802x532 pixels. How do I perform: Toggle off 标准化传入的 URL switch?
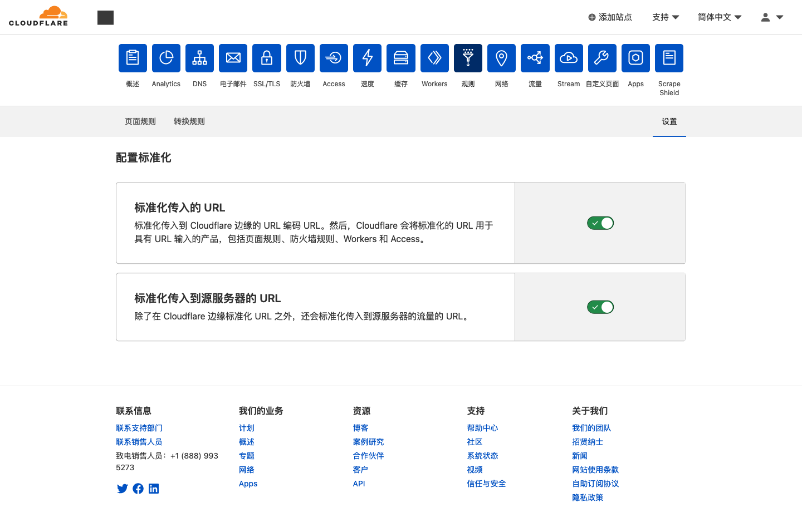coord(600,223)
